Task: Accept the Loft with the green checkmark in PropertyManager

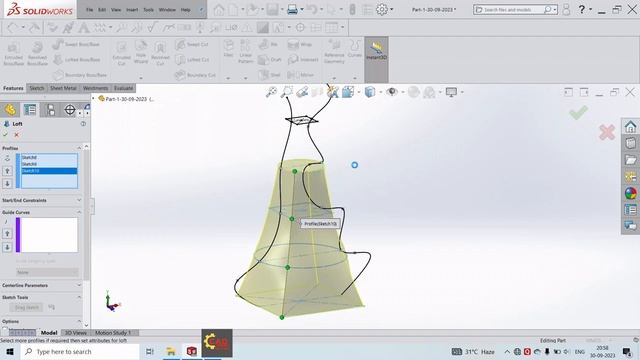Action: [x=5, y=134]
